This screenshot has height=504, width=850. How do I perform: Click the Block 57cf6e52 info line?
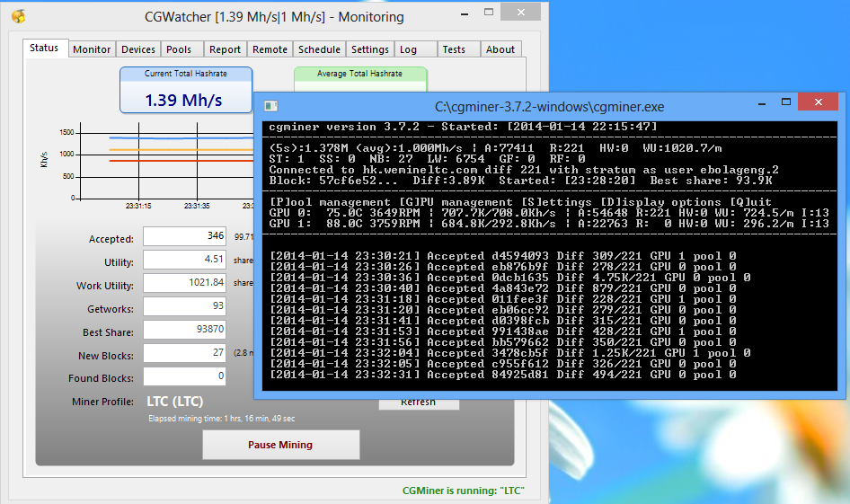(520, 181)
